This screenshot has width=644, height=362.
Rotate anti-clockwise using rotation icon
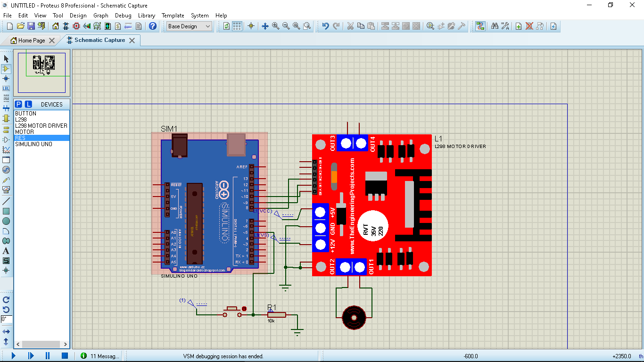pos(6,309)
